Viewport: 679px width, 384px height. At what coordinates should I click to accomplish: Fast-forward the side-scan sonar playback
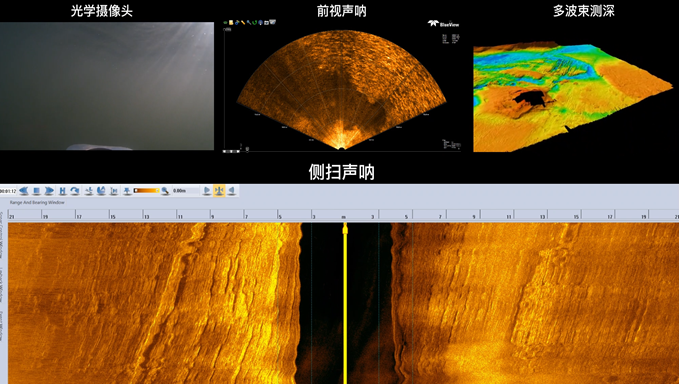49,190
